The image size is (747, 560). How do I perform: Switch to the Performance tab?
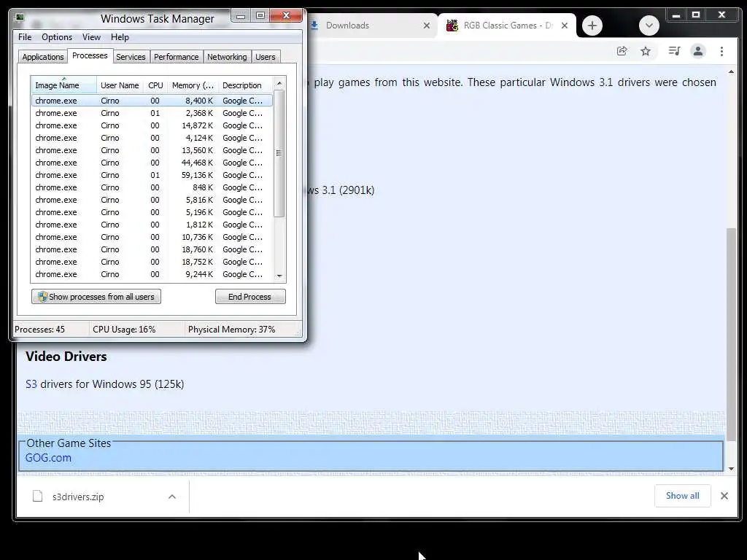point(176,57)
